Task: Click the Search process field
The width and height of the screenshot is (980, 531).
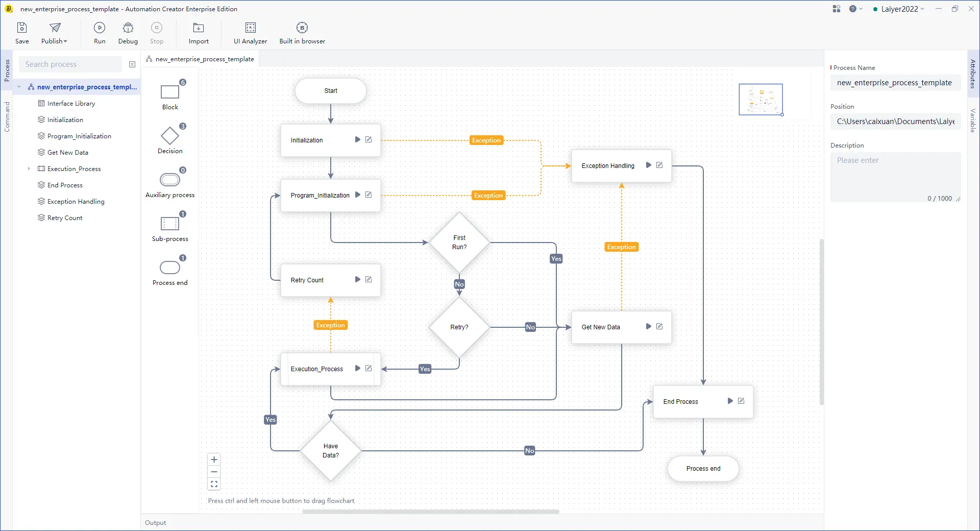Action: point(70,64)
